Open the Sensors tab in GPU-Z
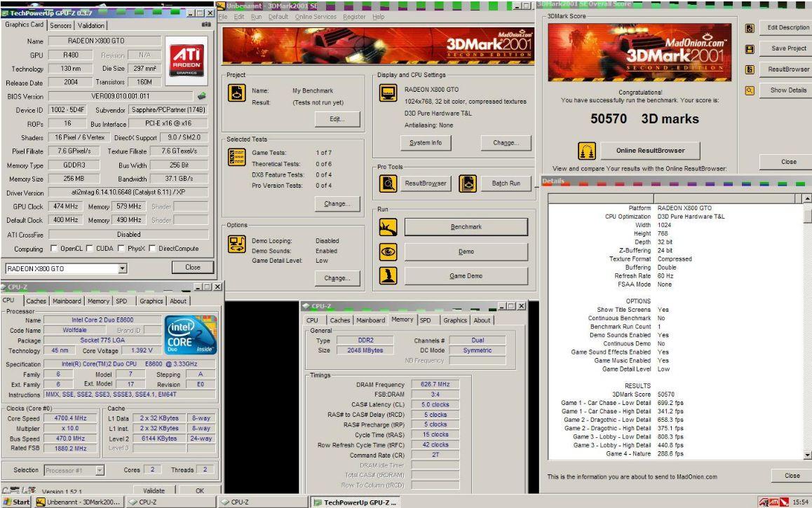 (60, 25)
